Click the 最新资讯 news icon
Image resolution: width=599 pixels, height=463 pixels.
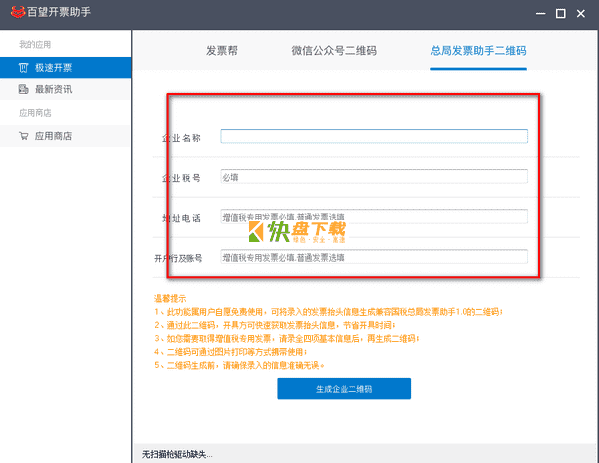tap(23, 89)
